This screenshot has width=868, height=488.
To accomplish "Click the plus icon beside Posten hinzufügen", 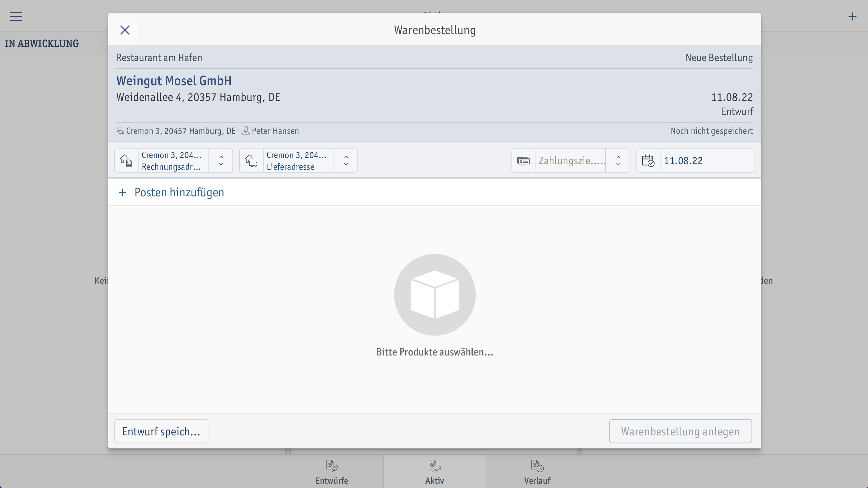I will 122,192.
